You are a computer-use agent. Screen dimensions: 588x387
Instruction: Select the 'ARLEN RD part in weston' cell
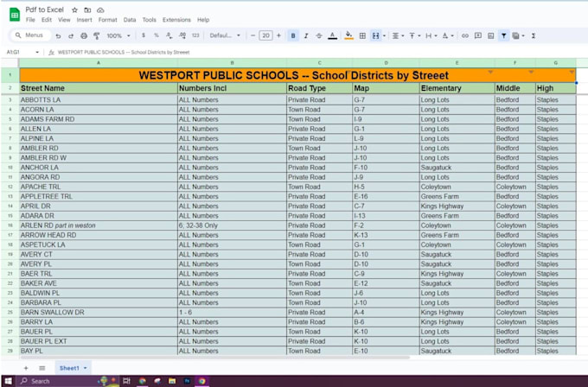point(99,225)
